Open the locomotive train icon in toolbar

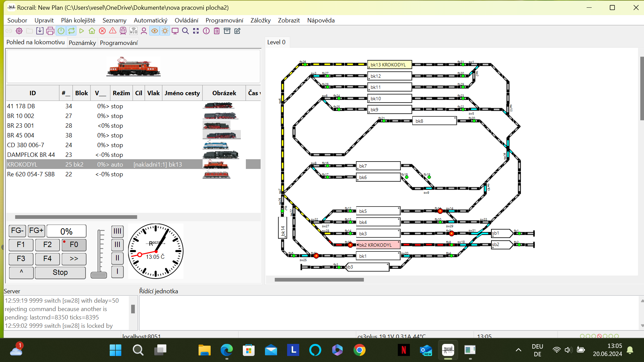click(x=123, y=31)
